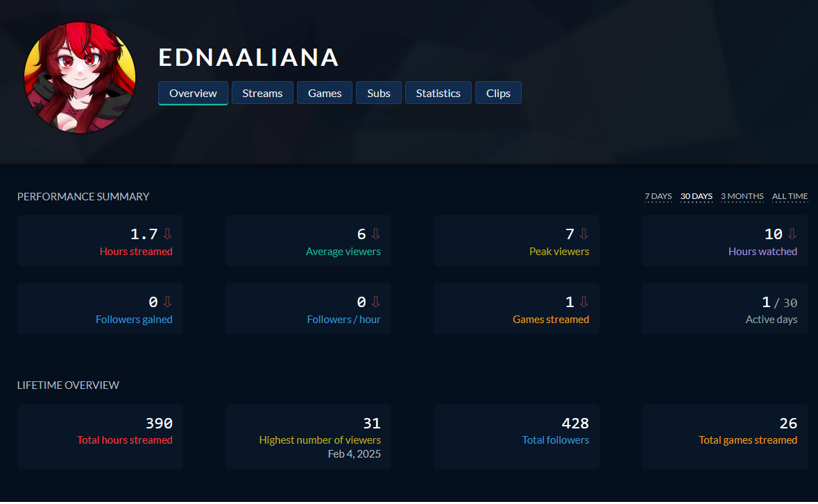Click the 390 total hours value

[x=159, y=423]
